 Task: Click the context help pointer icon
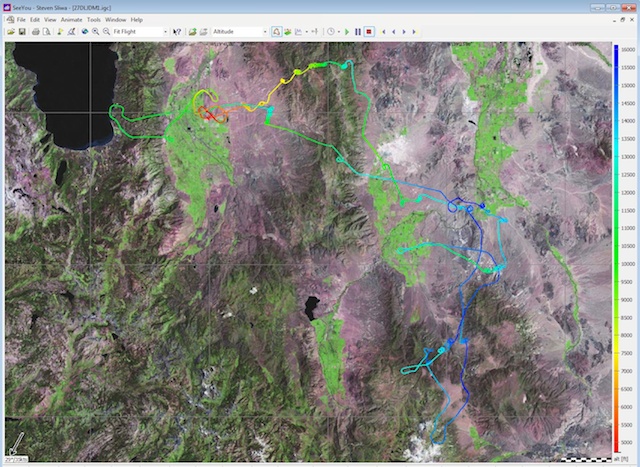click(177, 32)
